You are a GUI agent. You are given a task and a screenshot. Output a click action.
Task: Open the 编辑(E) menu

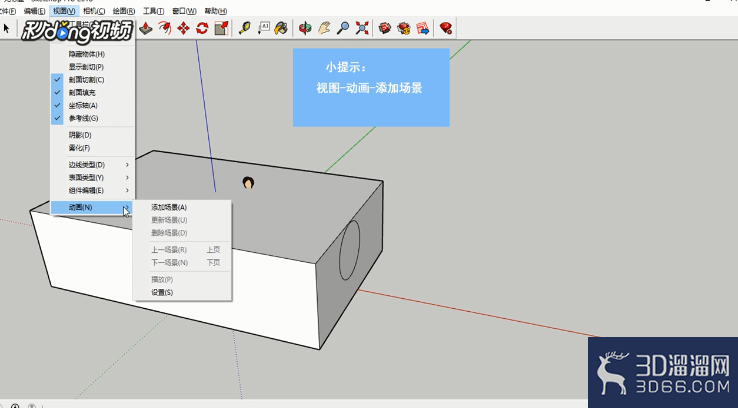34,11
